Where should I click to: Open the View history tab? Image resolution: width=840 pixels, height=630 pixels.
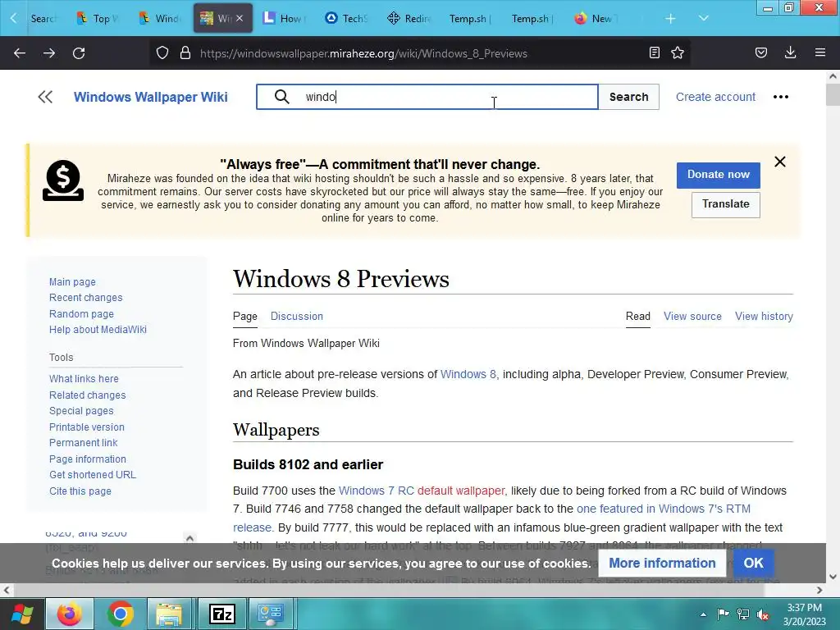(x=764, y=316)
